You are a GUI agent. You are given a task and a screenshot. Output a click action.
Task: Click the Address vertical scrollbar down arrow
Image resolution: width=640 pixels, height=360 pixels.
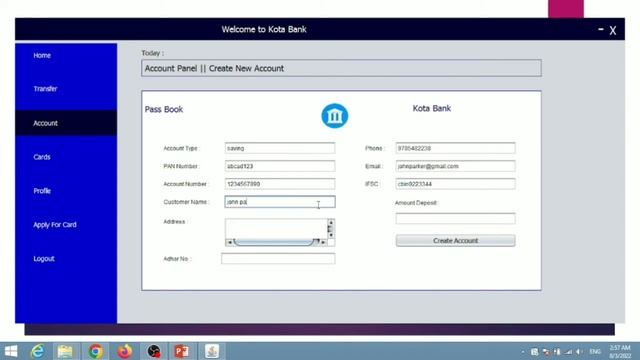click(x=331, y=235)
